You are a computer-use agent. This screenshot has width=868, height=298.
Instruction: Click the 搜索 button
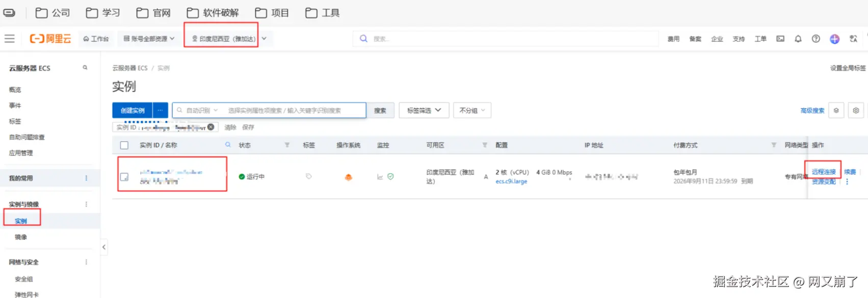(x=380, y=110)
